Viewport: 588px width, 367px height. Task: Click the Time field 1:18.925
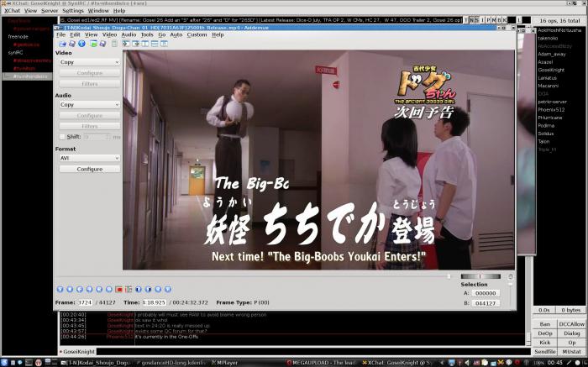(x=154, y=302)
